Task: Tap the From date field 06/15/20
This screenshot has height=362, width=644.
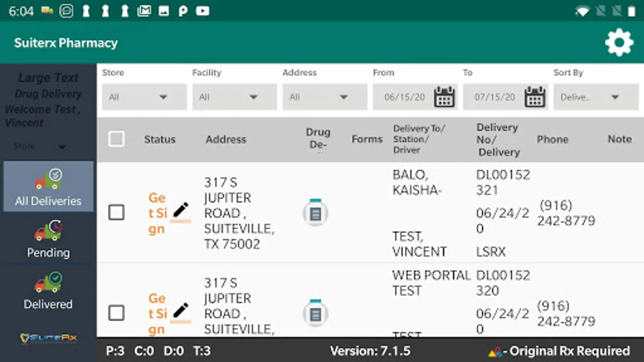Action: 405,97
